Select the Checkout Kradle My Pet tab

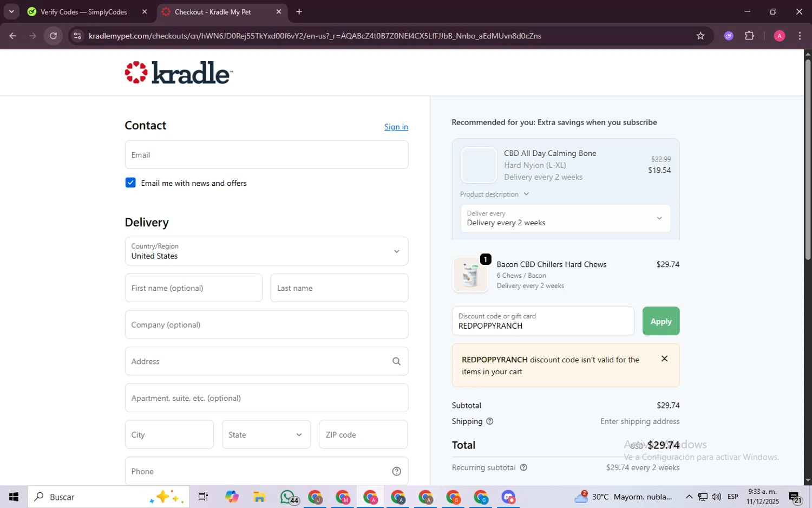222,11
